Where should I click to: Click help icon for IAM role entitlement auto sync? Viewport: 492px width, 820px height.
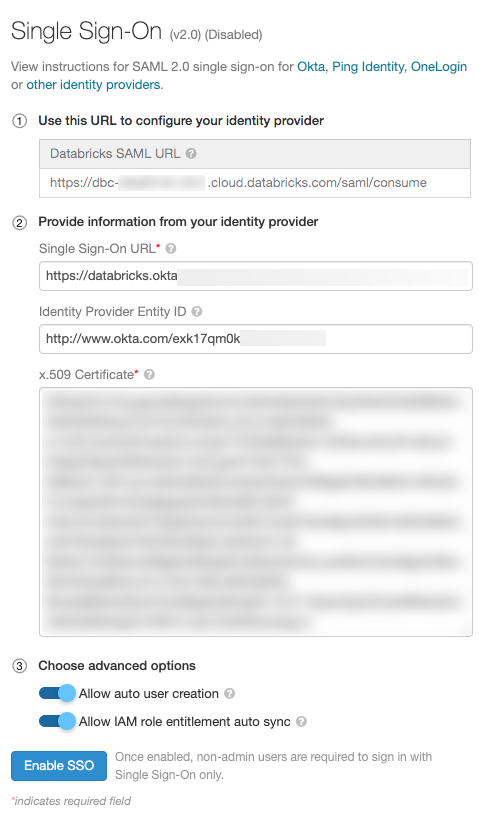(301, 722)
